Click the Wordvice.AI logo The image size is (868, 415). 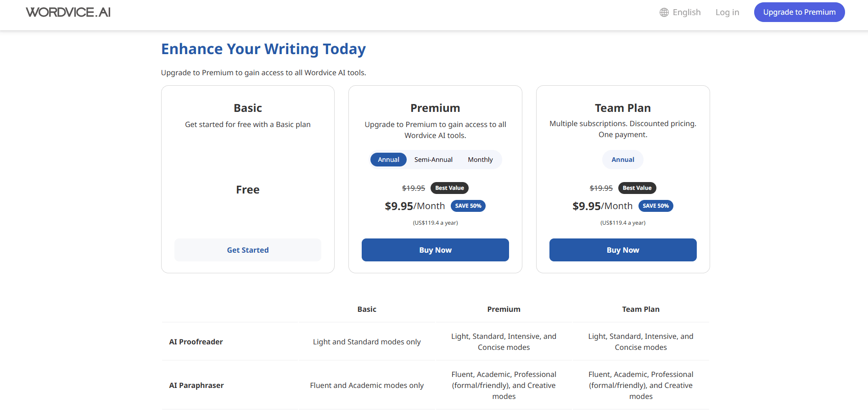68,12
